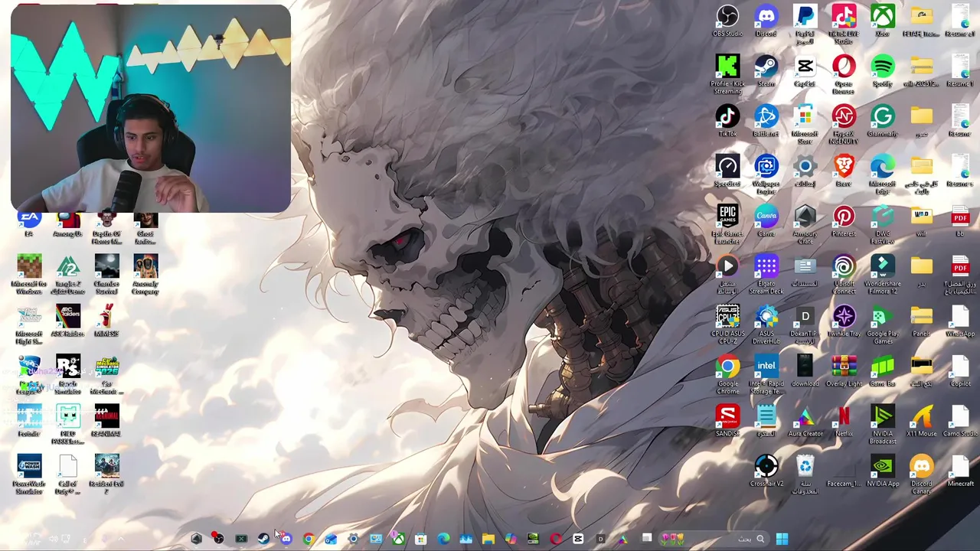Open the REANIMAL game shortcut

click(106, 421)
